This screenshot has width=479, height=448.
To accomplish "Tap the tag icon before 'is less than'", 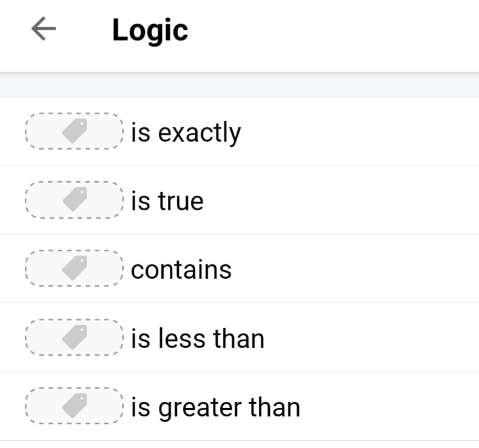I will 75,337.
